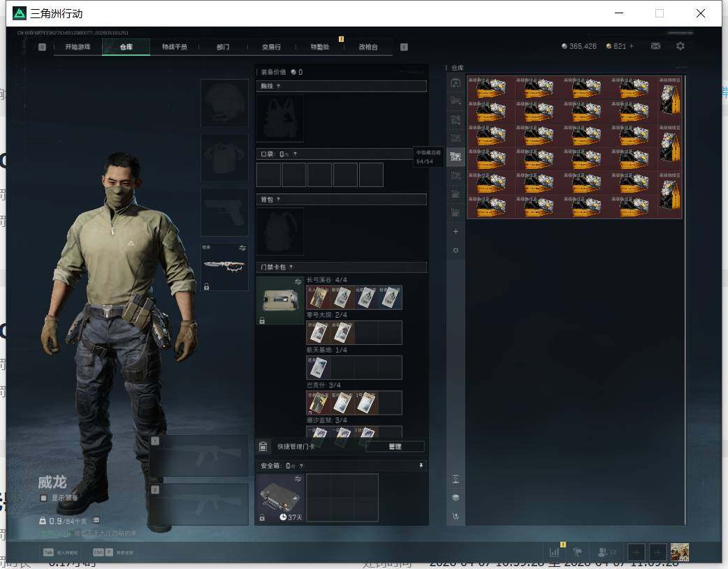The width and height of the screenshot is (728, 569).
Task: Select the melee knife slot
Action: 224,267
